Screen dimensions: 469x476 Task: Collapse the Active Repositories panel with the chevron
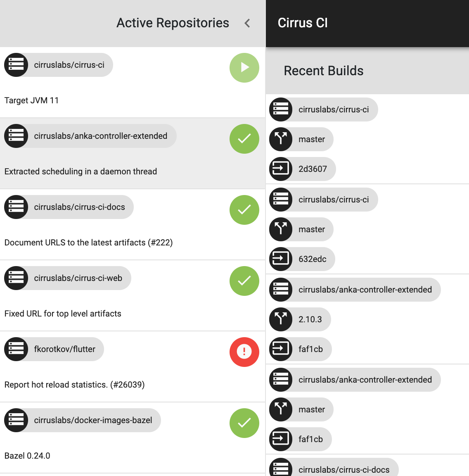[247, 23]
